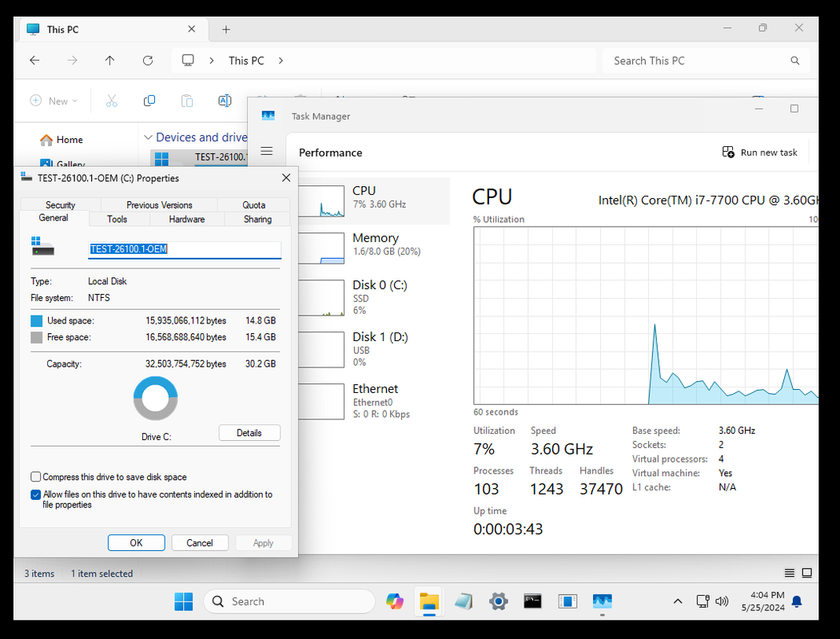Switch Explorer to large thumbnails view
Screen dimensions: 840x639
806,574
